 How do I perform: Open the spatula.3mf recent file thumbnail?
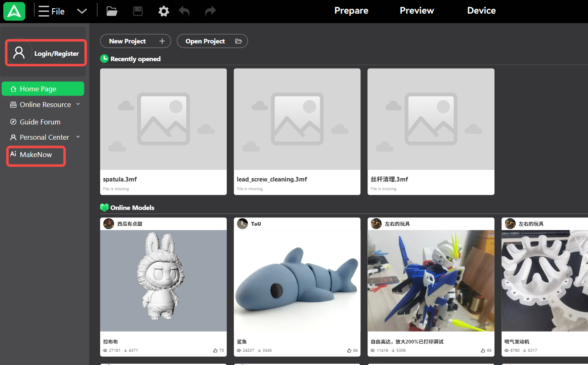click(163, 119)
